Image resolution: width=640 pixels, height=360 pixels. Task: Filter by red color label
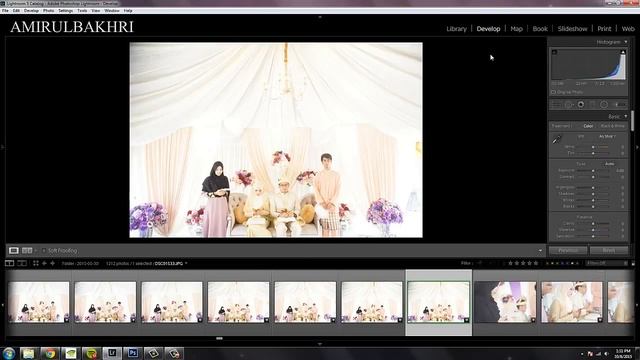coord(547,264)
